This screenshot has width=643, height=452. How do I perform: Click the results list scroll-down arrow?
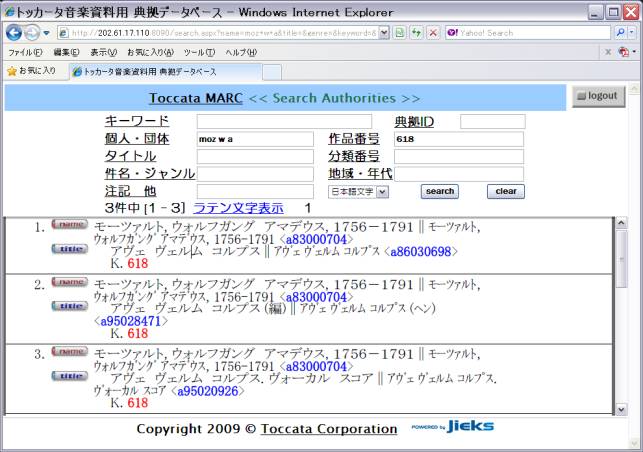(x=621, y=409)
